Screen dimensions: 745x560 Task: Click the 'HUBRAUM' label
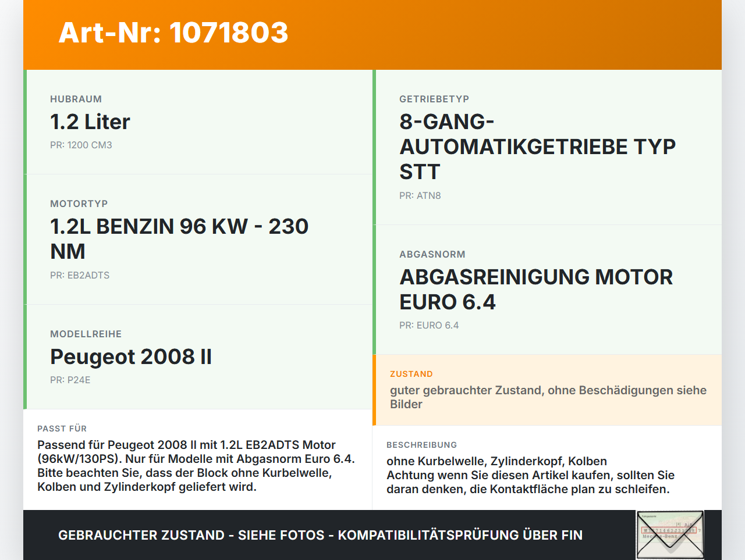tap(76, 99)
